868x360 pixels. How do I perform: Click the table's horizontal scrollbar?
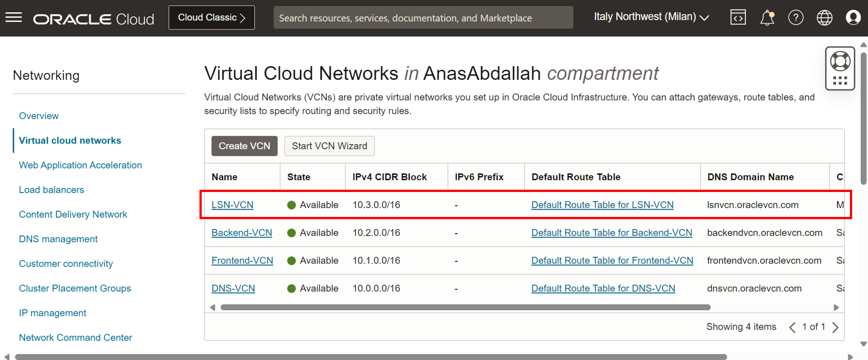(465, 307)
